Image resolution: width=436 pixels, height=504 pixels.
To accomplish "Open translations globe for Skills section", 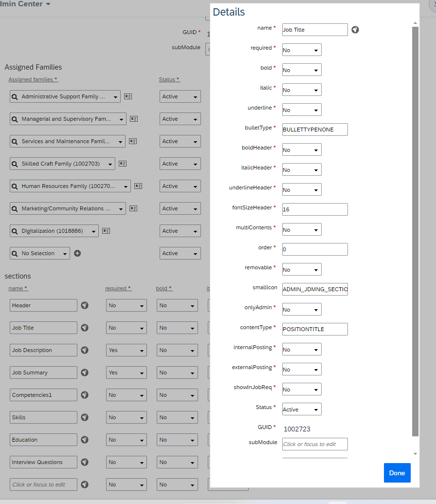I will (x=85, y=417).
